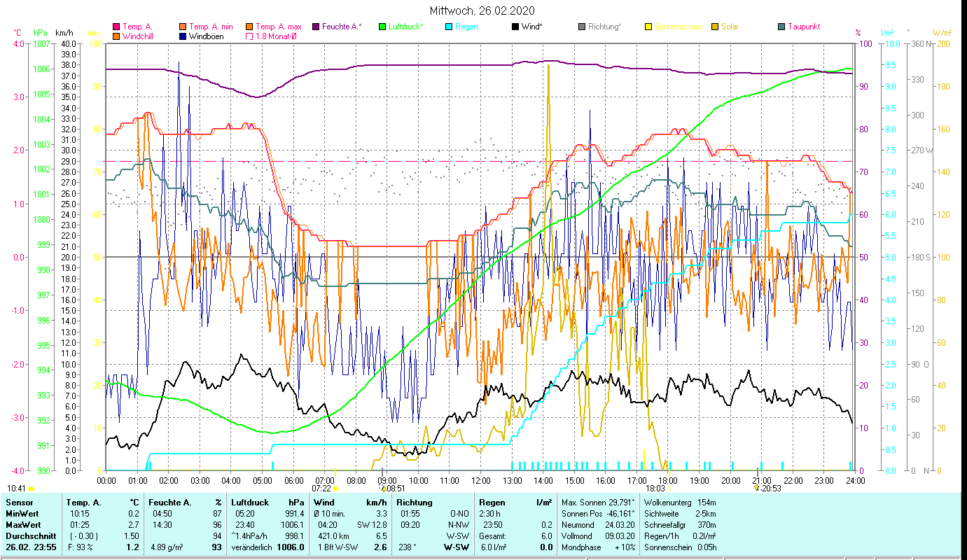Click the purple Feuchte A. legend square

tap(316, 27)
